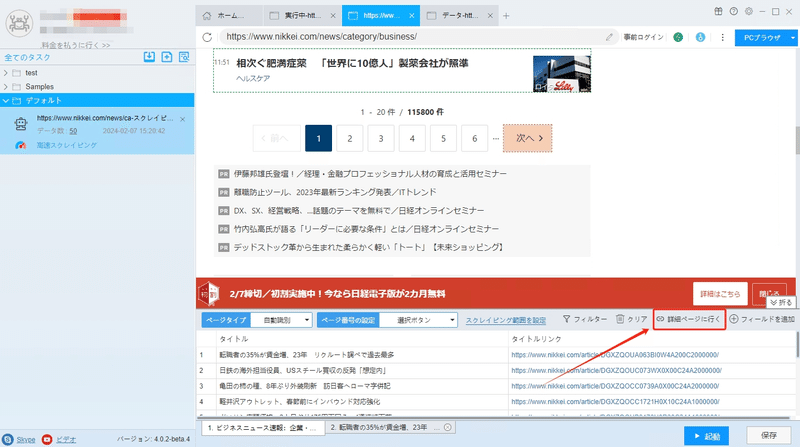Click the 高速スクレイピング speed icon
The width and height of the screenshot is (800, 447).
20,145
